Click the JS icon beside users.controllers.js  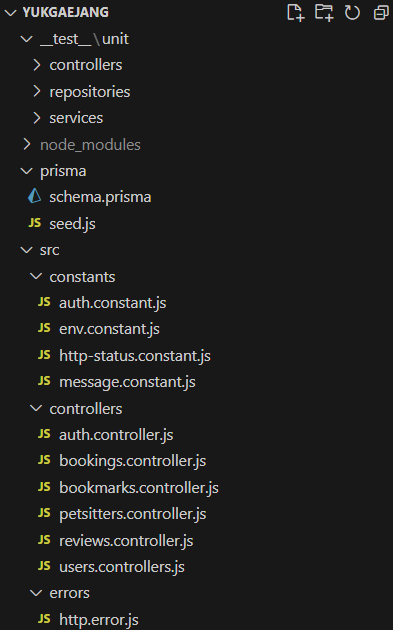(x=44, y=566)
